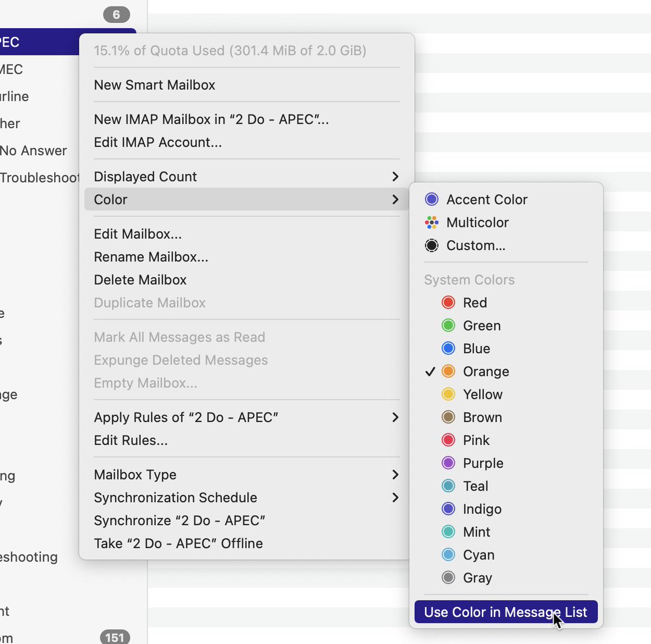Click the 6 unread count badge
Screen dimensions: 651x644
pos(116,15)
